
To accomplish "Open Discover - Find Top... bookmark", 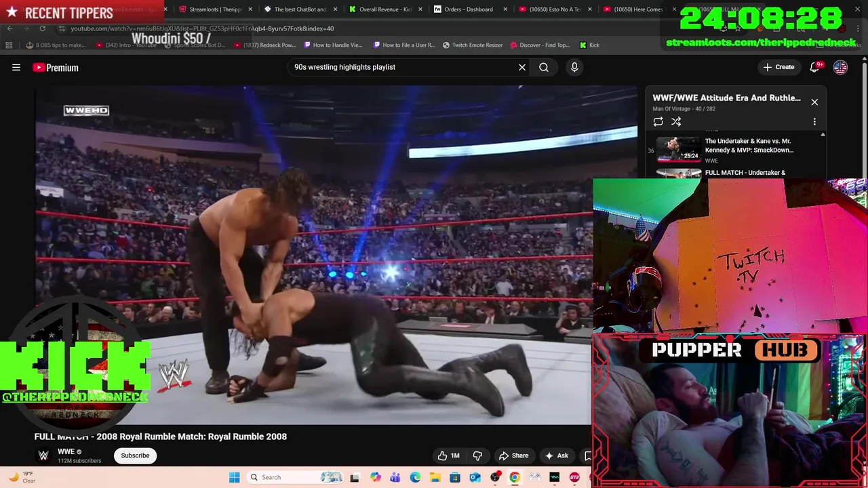I will coord(540,45).
